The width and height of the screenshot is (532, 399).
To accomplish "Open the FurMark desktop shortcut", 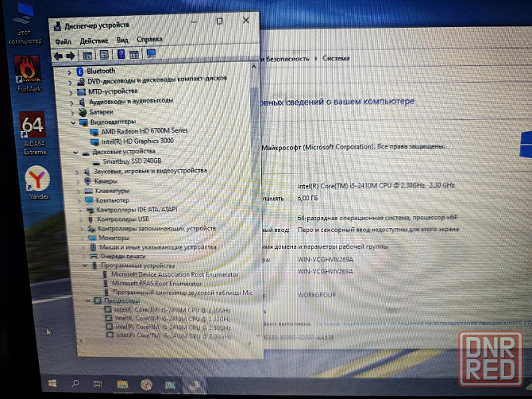I will (28, 74).
